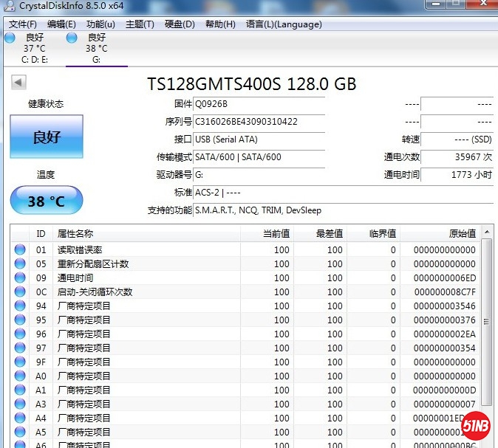The image size is (498, 448).
Task: Click the C: D: E: disk status orb
Action: [10, 38]
